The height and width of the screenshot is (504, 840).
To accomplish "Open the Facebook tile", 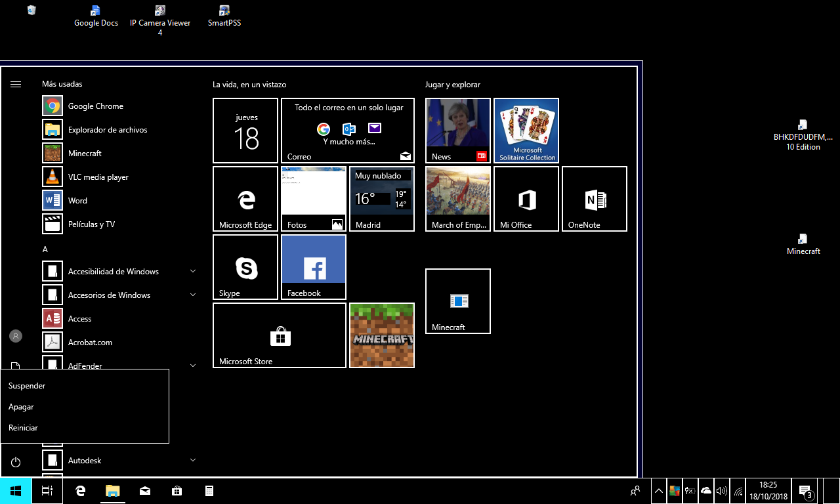I will pyautogui.click(x=314, y=267).
